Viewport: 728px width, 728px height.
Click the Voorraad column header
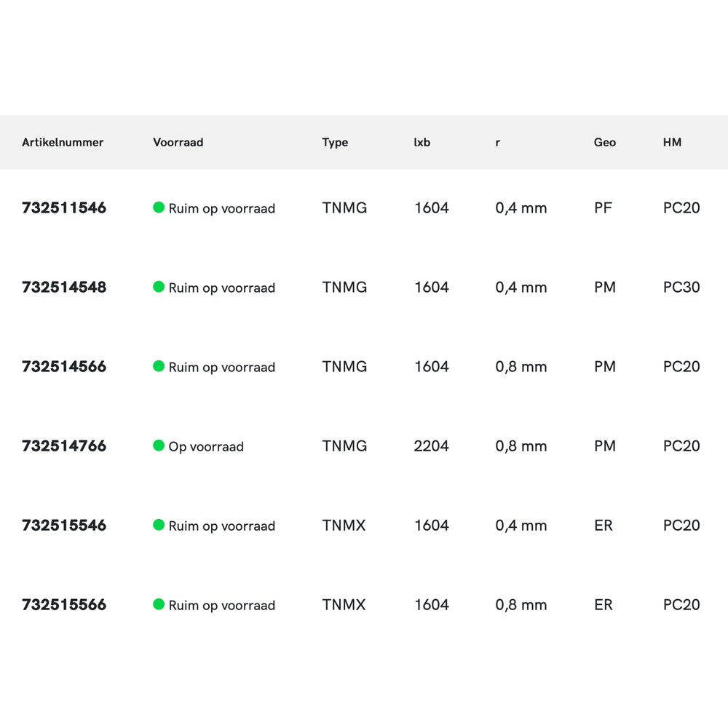coord(178,143)
